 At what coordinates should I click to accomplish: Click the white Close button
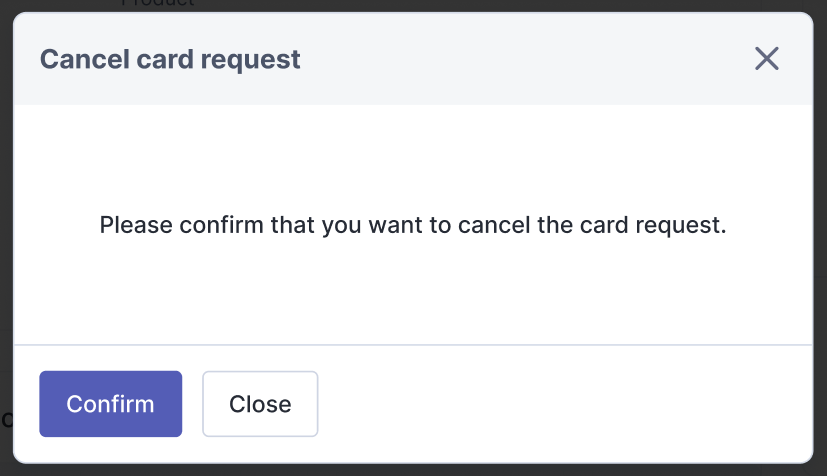tap(260, 404)
